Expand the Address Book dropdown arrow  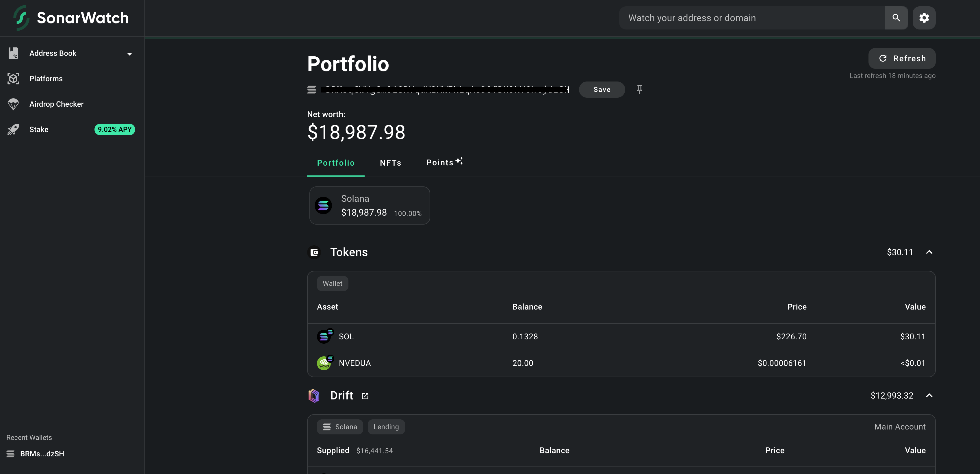tap(129, 54)
